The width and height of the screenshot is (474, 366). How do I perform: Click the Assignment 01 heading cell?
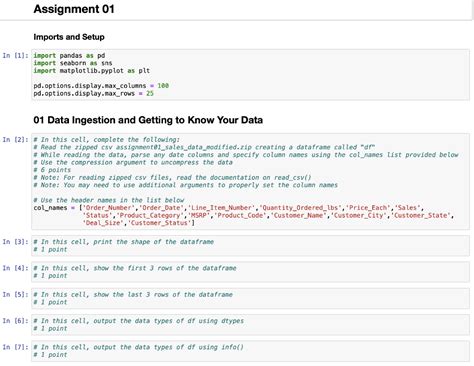pyautogui.click(x=237, y=10)
